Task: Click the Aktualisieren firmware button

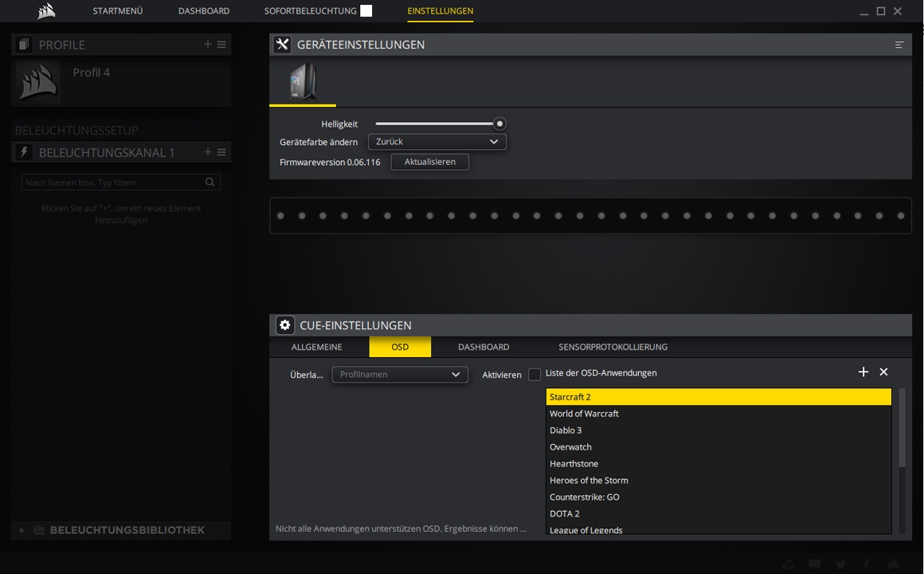Action: (x=429, y=162)
